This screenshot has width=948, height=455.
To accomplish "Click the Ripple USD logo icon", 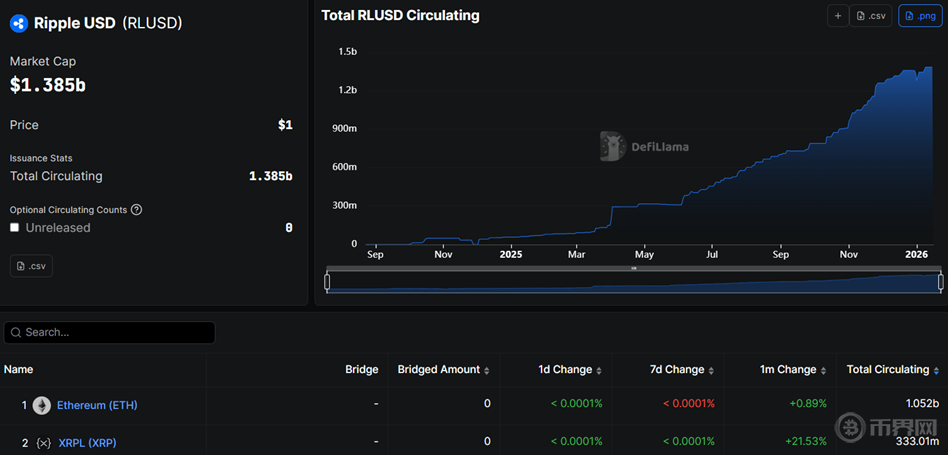I will [x=19, y=23].
